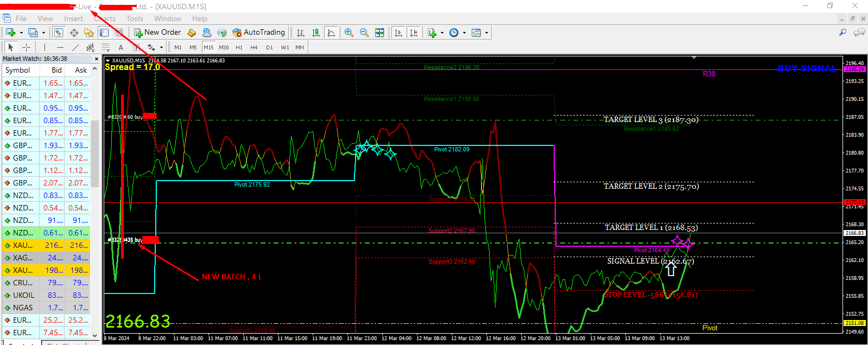
Task: Select the draw horizontal line tool
Action: [x=60, y=47]
